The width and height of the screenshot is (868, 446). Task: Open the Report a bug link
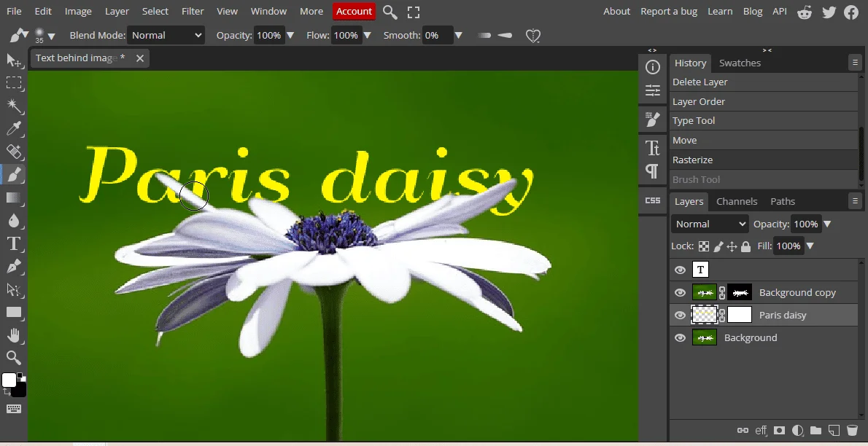pos(668,11)
